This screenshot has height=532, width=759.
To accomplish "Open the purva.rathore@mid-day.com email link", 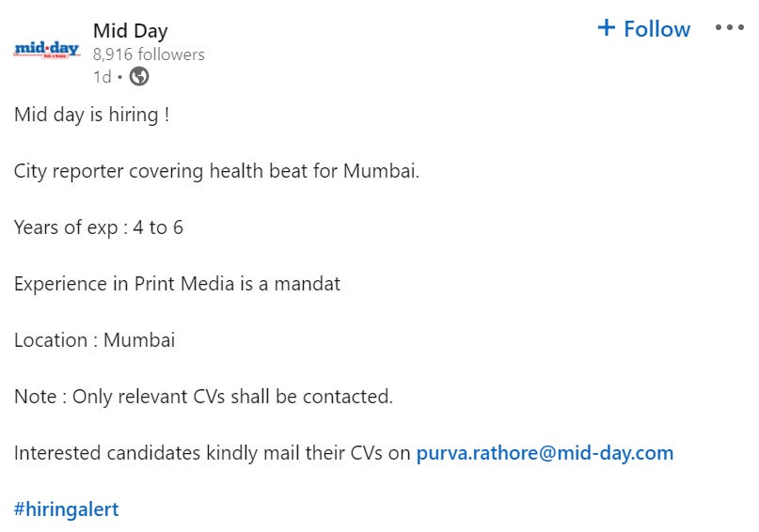I will pyautogui.click(x=545, y=453).
